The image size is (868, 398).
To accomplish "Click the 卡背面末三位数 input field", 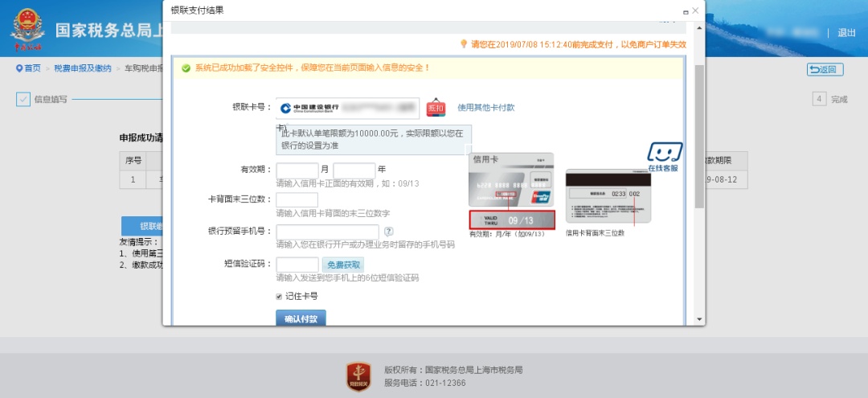I will pyautogui.click(x=297, y=200).
